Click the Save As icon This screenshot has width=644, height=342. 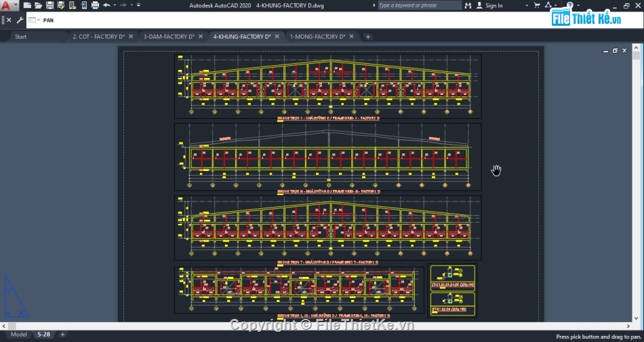click(61, 5)
